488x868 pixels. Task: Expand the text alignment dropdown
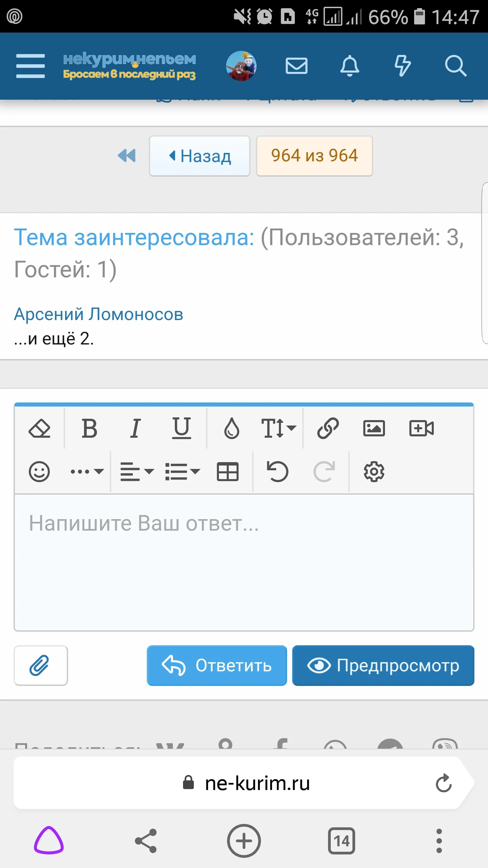[137, 471]
